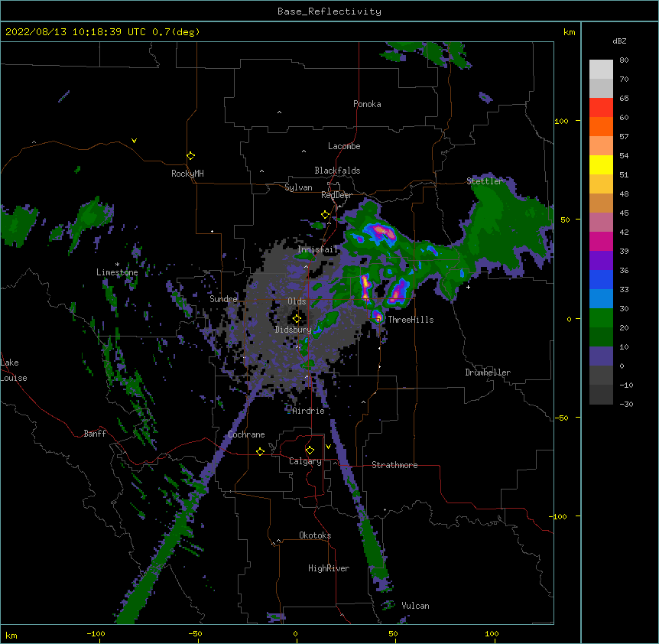Screen dimensions: 659x644
Task: Click the Sundre town label
Action: (223, 299)
